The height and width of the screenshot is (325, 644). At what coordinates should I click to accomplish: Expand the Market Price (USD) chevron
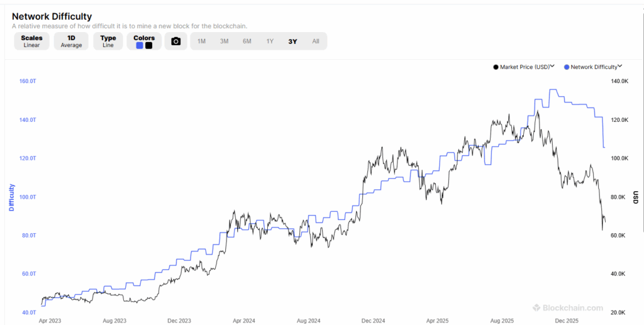(x=552, y=66)
